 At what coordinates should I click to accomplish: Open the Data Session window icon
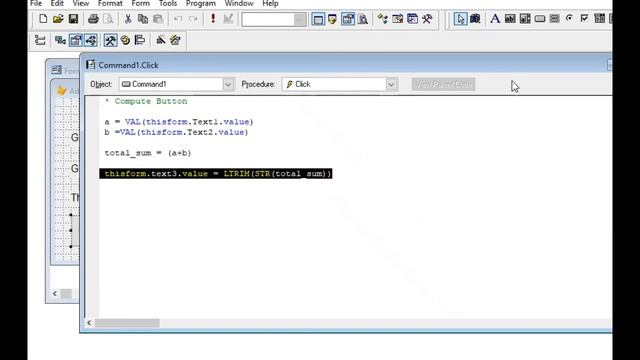click(x=333, y=19)
